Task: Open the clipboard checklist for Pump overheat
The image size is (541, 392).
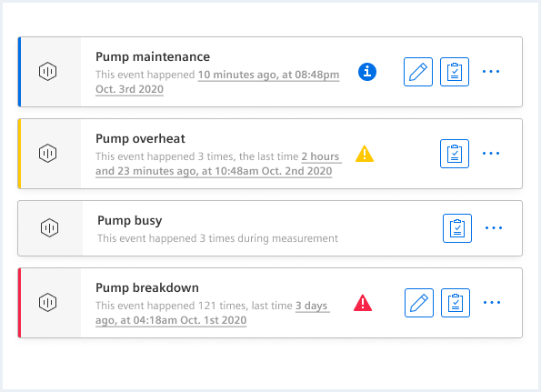Action: coord(455,154)
